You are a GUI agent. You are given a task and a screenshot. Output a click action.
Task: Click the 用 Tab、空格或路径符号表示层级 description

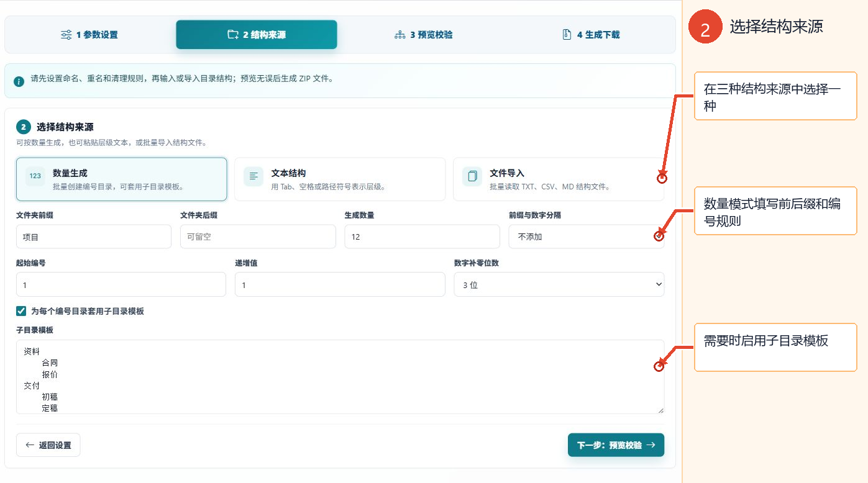tap(329, 187)
